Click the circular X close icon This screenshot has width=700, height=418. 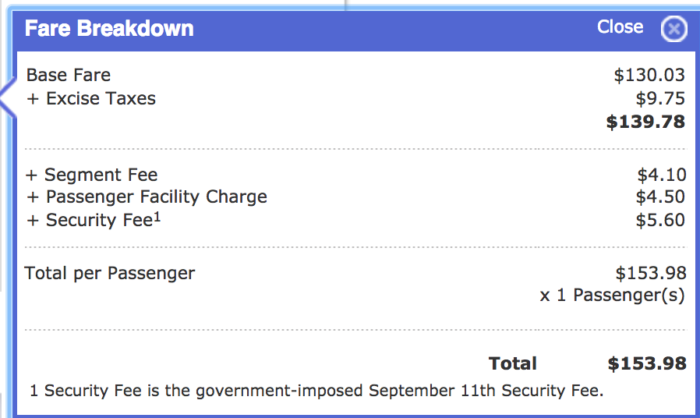[674, 29]
